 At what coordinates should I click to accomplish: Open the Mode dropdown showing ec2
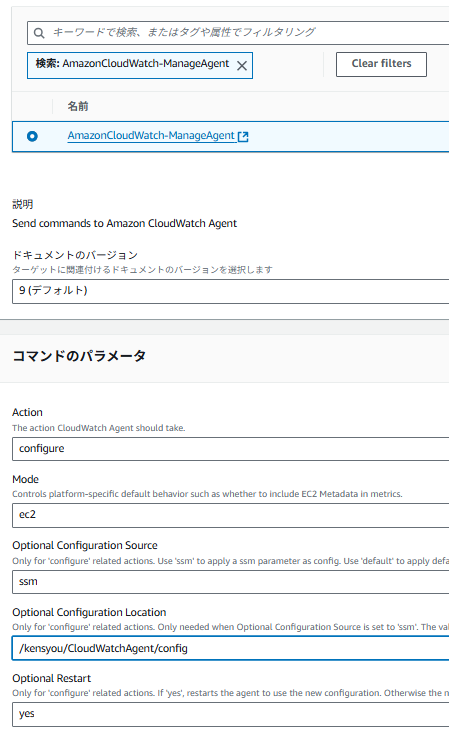[x=231, y=515]
